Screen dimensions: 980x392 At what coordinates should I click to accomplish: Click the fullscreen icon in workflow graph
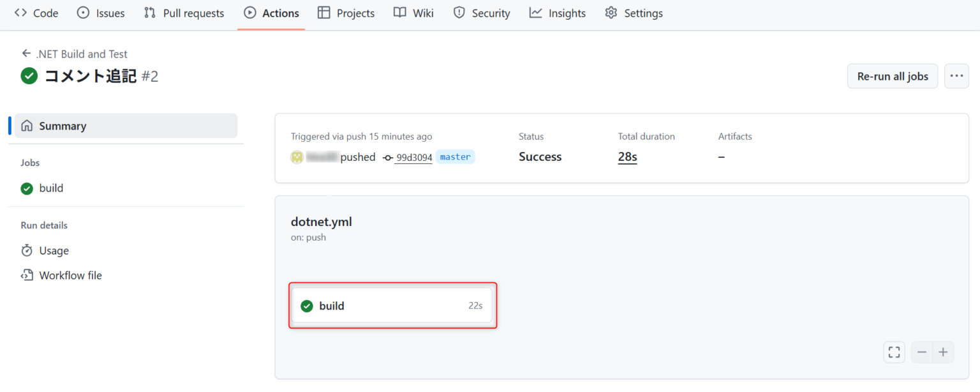894,352
